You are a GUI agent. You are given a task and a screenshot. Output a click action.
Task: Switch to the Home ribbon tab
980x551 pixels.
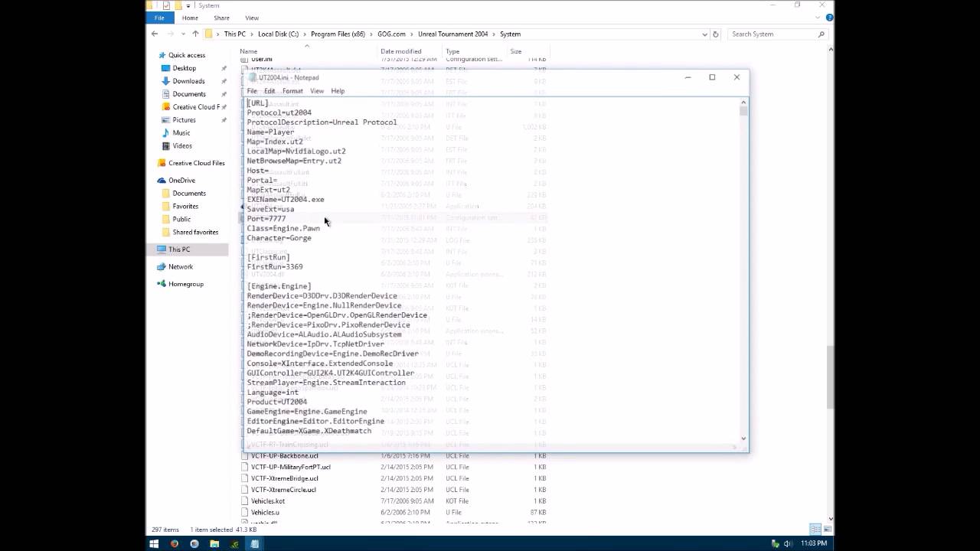click(x=190, y=18)
